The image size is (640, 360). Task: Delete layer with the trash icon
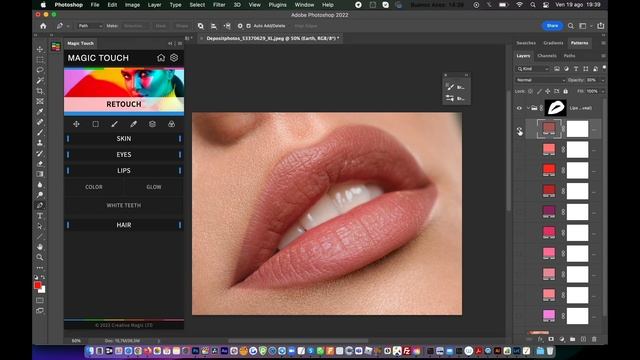[594, 339]
